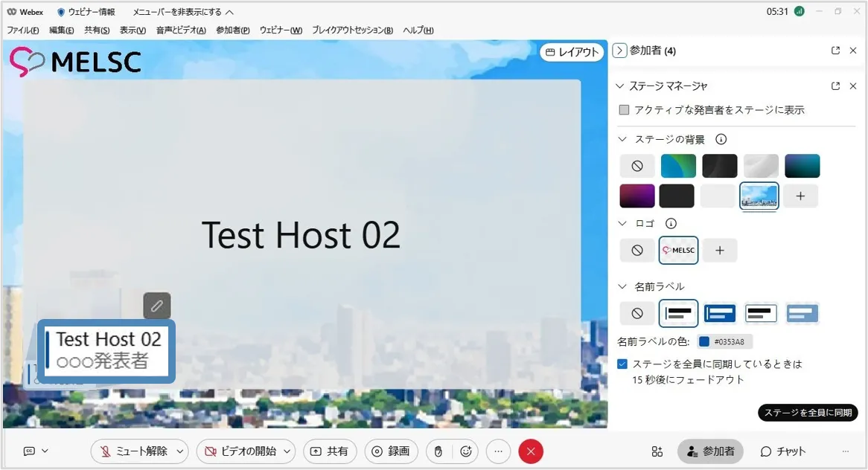
Task: Add a new logo with plus button
Action: 720,251
